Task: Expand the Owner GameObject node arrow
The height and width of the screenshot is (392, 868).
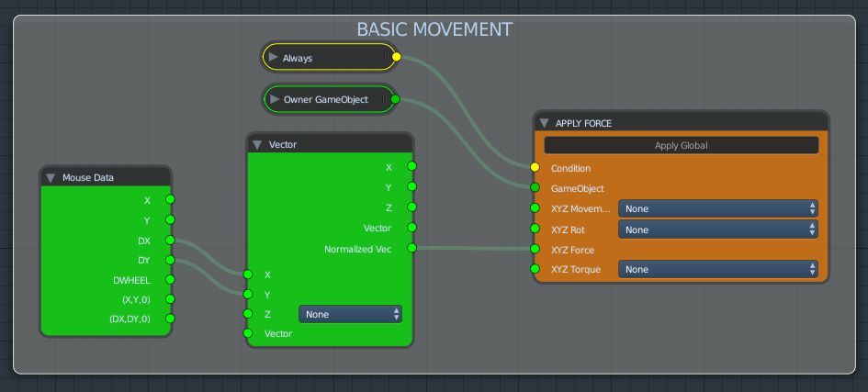Action: pyautogui.click(x=275, y=99)
